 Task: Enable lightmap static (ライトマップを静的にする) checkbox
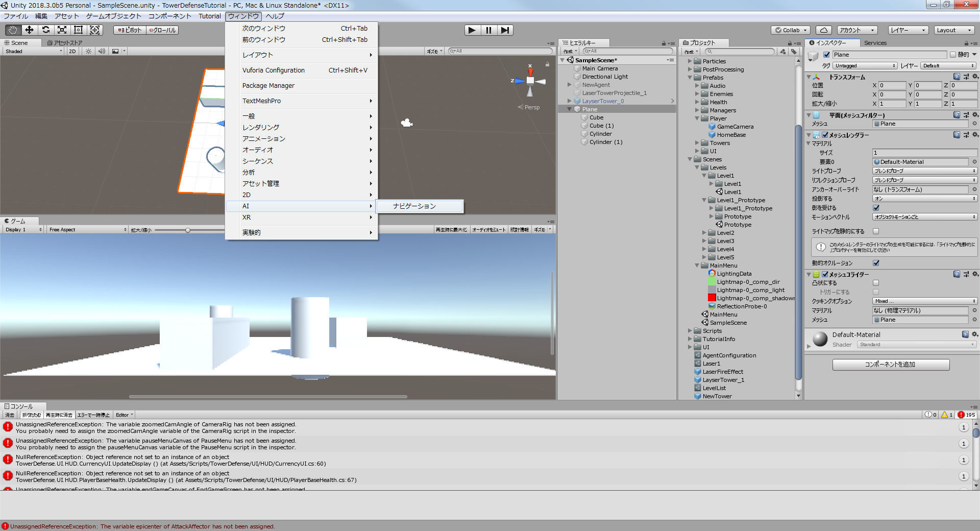pyautogui.click(x=876, y=231)
